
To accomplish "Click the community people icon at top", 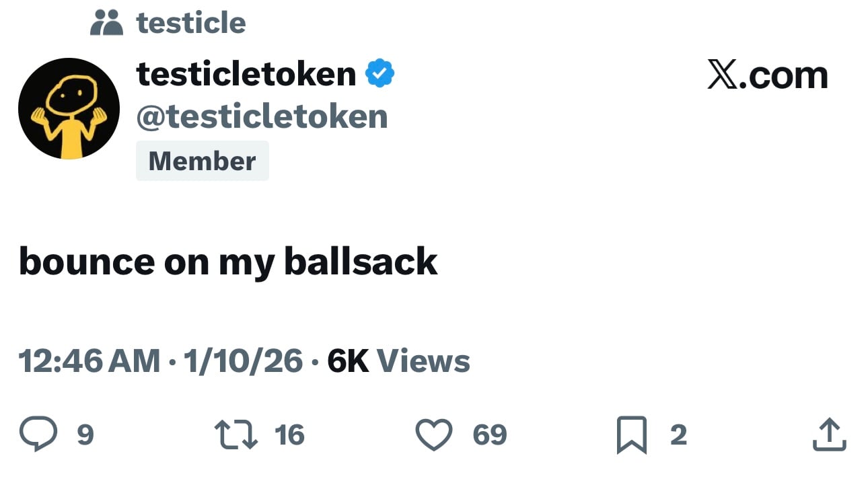I will [x=107, y=23].
